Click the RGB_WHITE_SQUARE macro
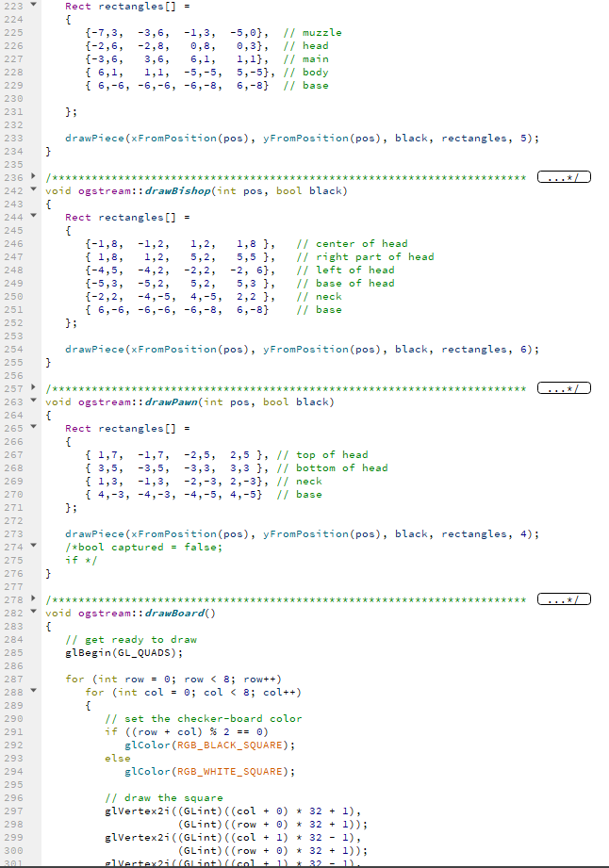The height and width of the screenshot is (868, 609). tap(230, 771)
